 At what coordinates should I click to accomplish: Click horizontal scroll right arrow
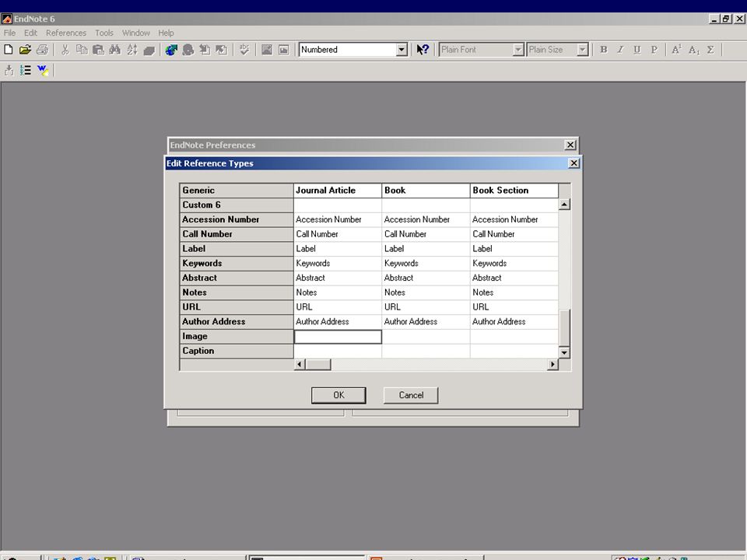click(x=552, y=365)
